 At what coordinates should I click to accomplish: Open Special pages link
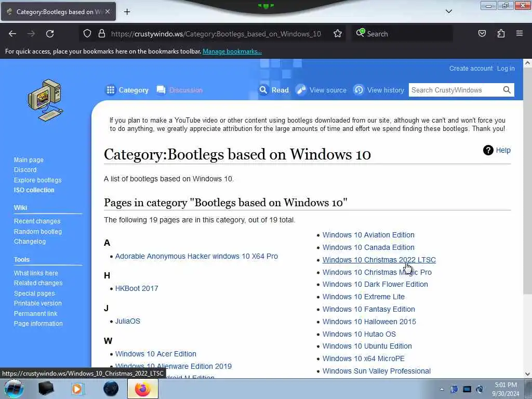click(34, 294)
